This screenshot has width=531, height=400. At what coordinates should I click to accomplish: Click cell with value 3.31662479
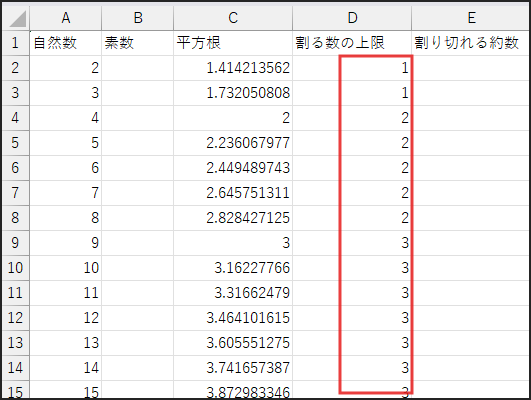click(233, 293)
